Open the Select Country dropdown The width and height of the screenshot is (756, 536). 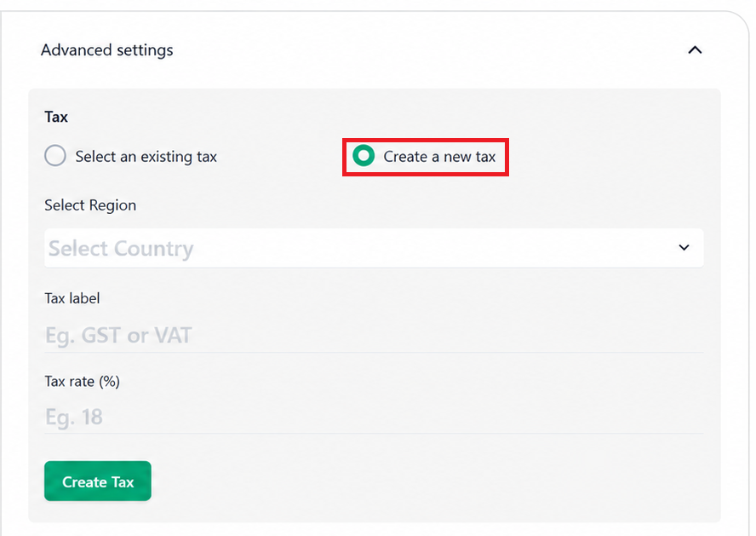pyautogui.click(x=374, y=248)
